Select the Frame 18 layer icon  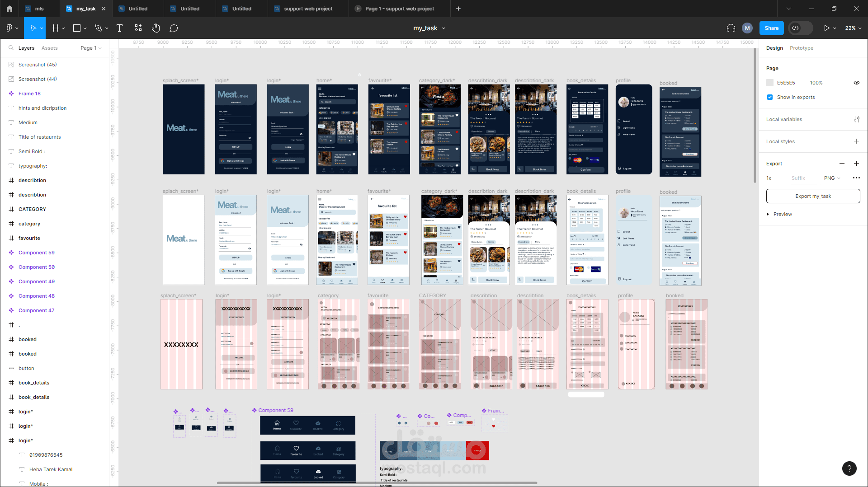click(x=11, y=94)
